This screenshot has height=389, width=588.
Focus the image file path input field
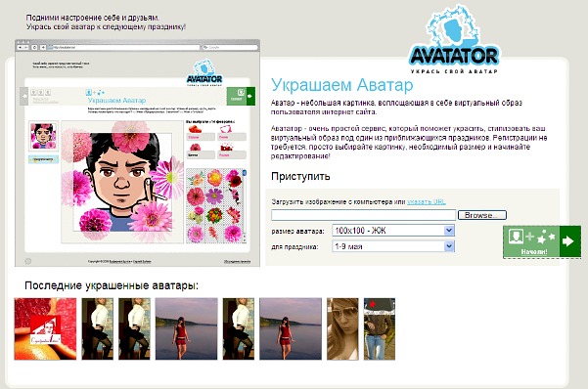pyautogui.click(x=363, y=215)
